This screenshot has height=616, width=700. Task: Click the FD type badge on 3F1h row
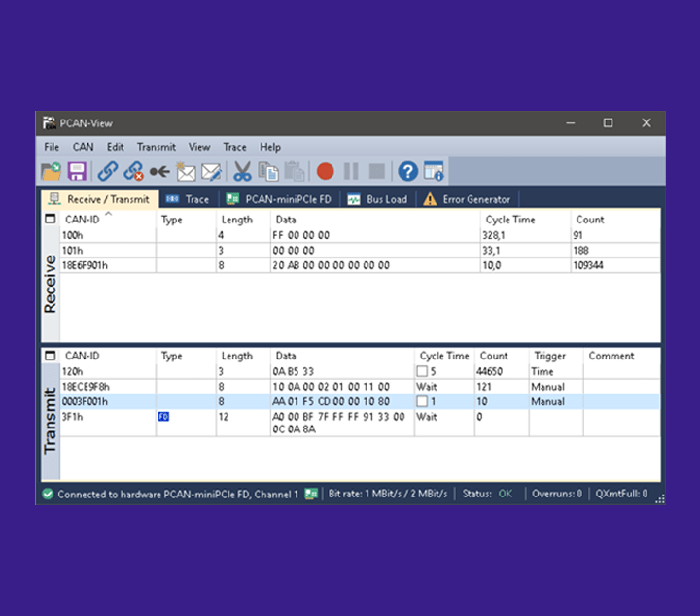[163, 417]
